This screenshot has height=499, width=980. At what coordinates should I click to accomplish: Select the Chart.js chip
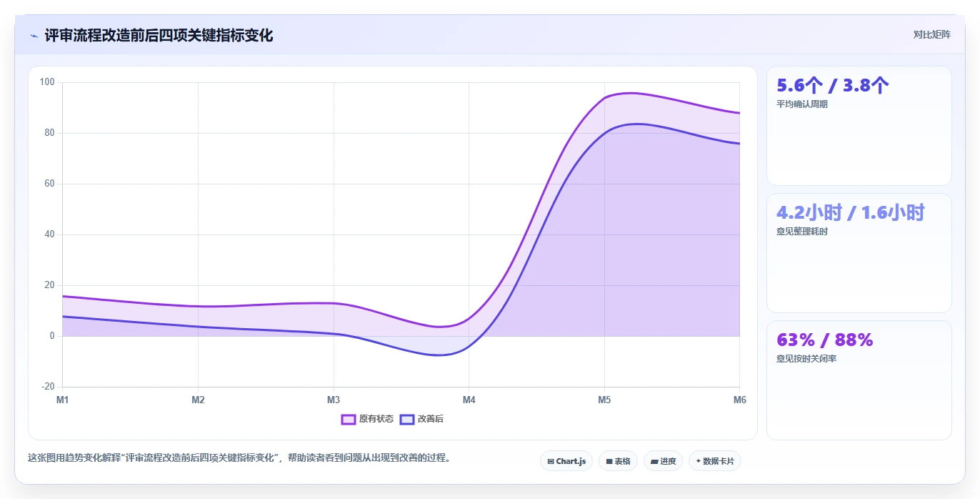coord(566,461)
